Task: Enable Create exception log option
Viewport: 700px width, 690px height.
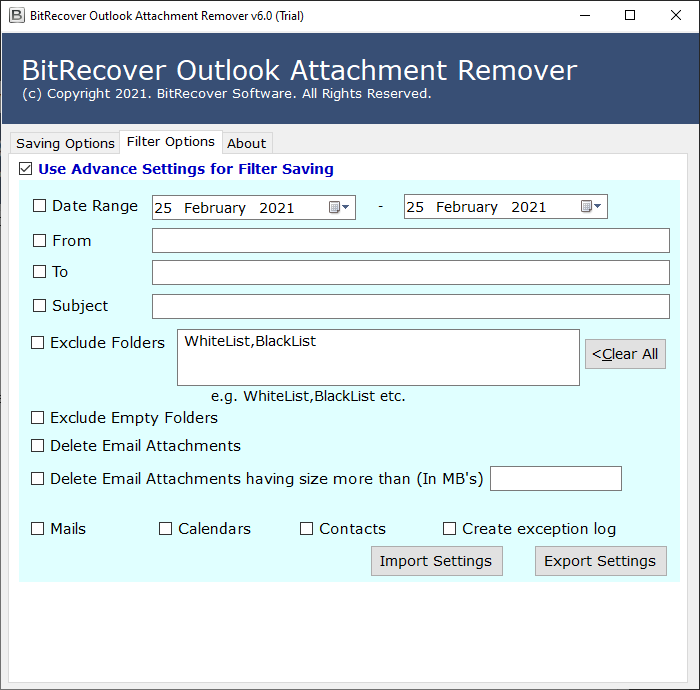Action: click(450, 529)
